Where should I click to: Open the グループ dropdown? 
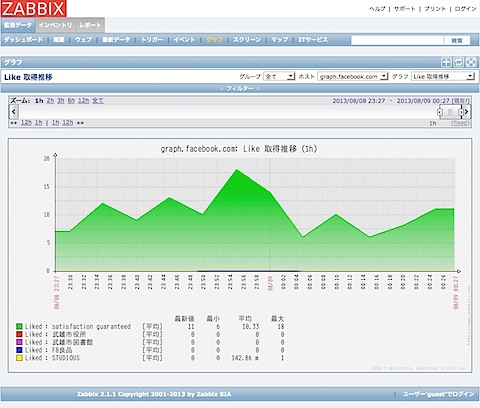point(279,76)
